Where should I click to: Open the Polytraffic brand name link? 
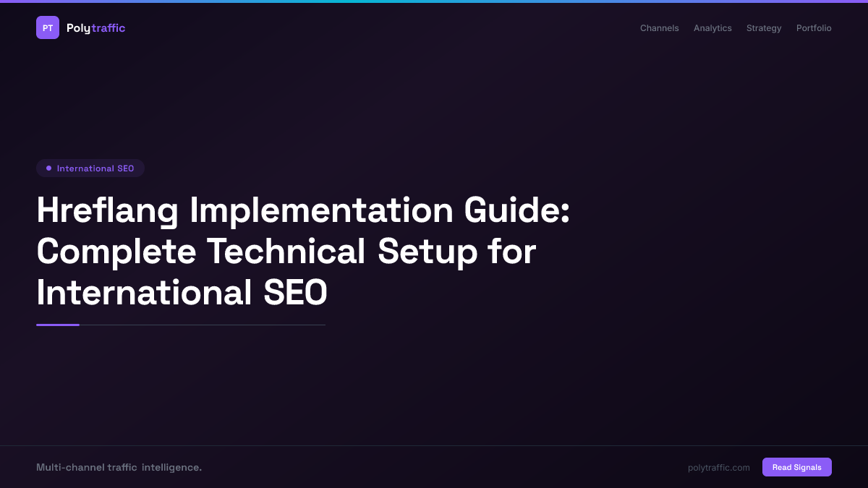95,28
